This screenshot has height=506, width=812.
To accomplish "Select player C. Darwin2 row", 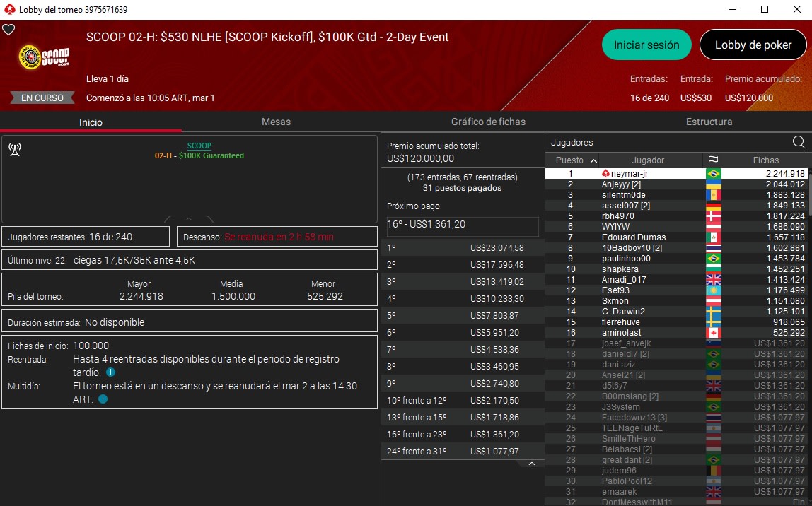I will coord(675,312).
